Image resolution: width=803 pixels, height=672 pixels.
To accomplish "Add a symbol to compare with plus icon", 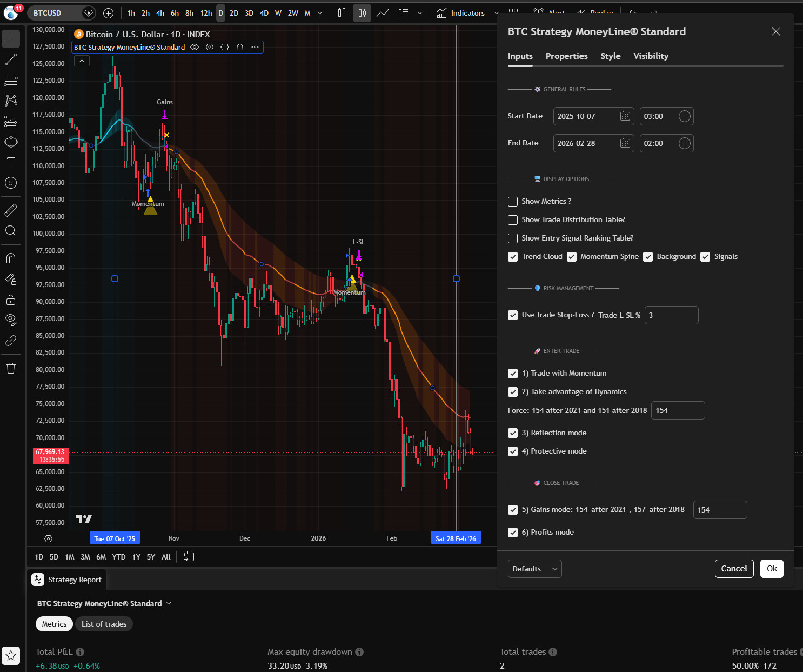I will click(108, 13).
